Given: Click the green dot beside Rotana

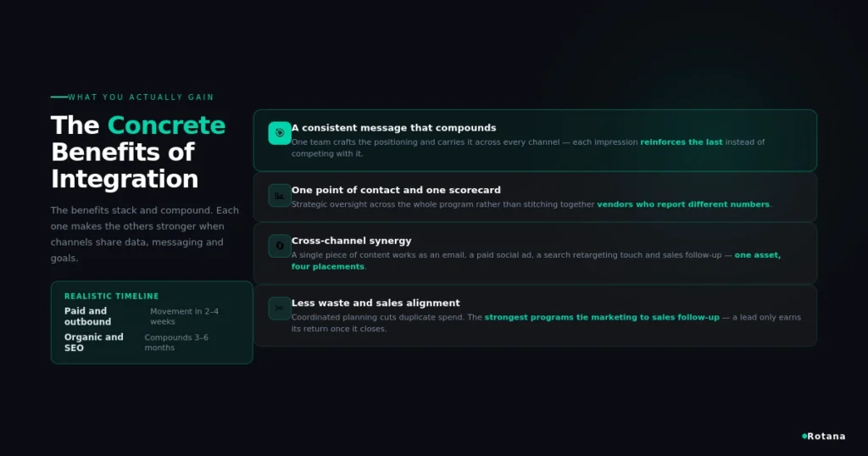Looking at the screenshot, I should point(804,436).
